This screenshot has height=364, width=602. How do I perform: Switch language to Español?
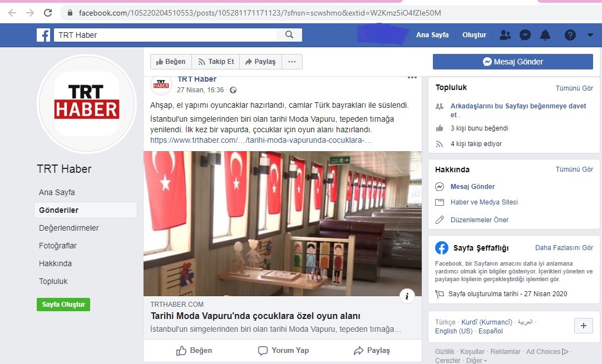(490, 331)
